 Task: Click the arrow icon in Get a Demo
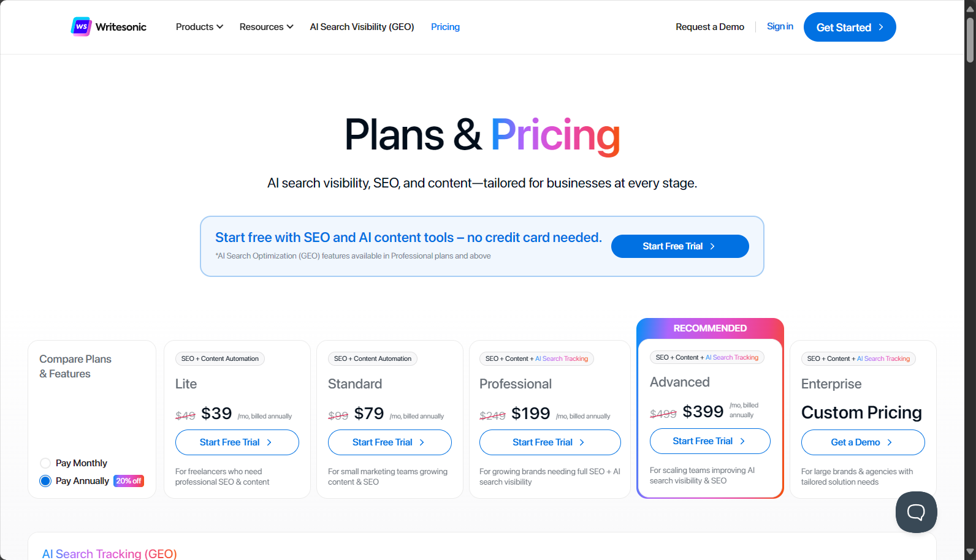[890, 442]
